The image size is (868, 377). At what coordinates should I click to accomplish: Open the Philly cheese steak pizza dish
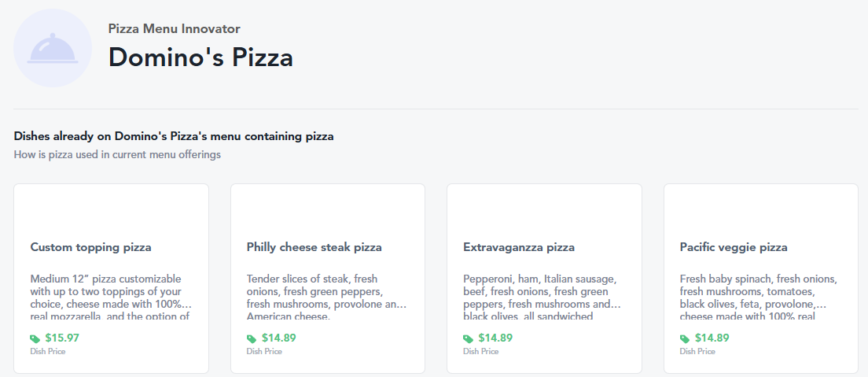(314, 247)
